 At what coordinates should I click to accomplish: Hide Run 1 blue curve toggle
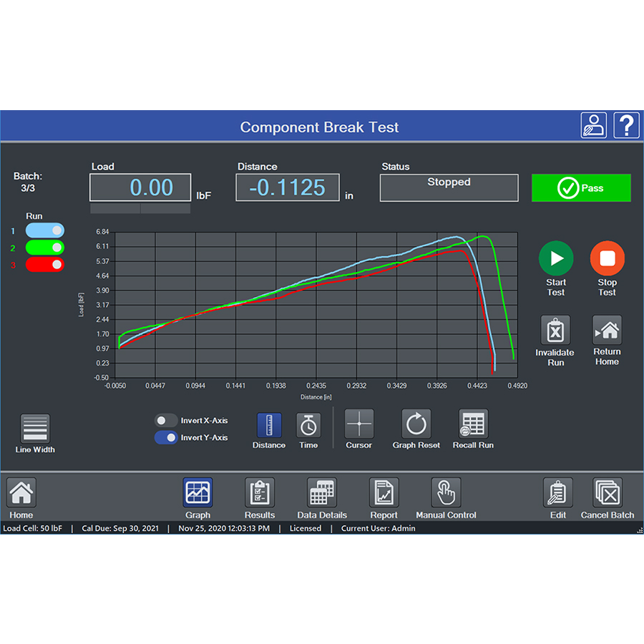click(45, 230)
